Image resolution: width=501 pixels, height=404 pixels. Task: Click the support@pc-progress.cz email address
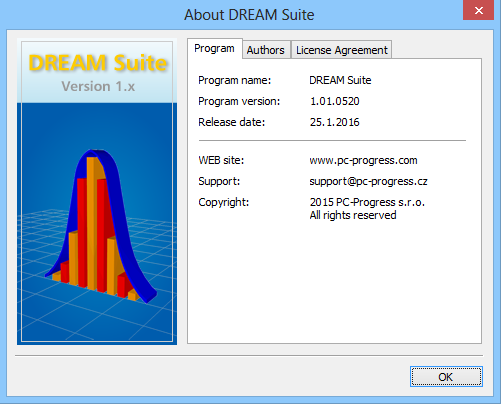pos(368,181)
